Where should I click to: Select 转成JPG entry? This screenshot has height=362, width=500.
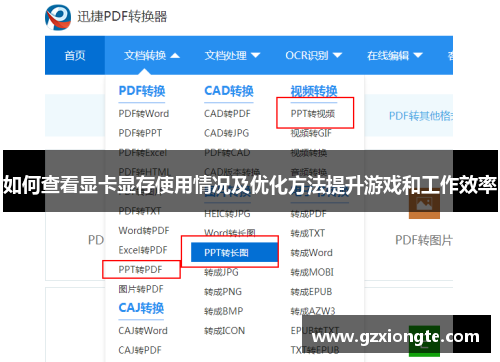click(221, 272)
